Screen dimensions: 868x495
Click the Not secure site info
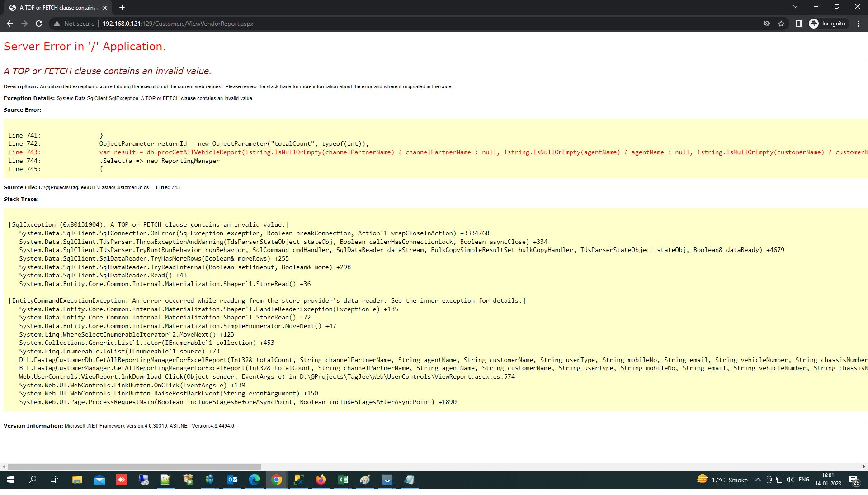coord(74,24)
